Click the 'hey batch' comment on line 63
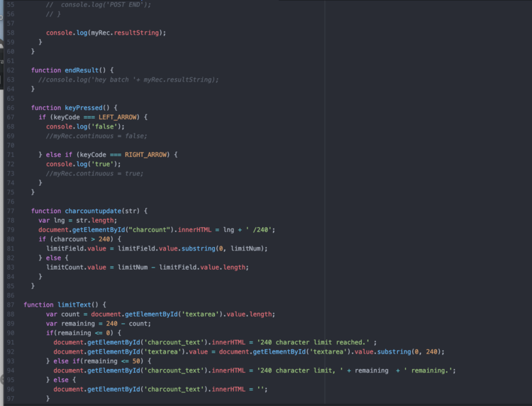Screen dimensions: 532x406 pyautogui.click(x=128, y=79)
